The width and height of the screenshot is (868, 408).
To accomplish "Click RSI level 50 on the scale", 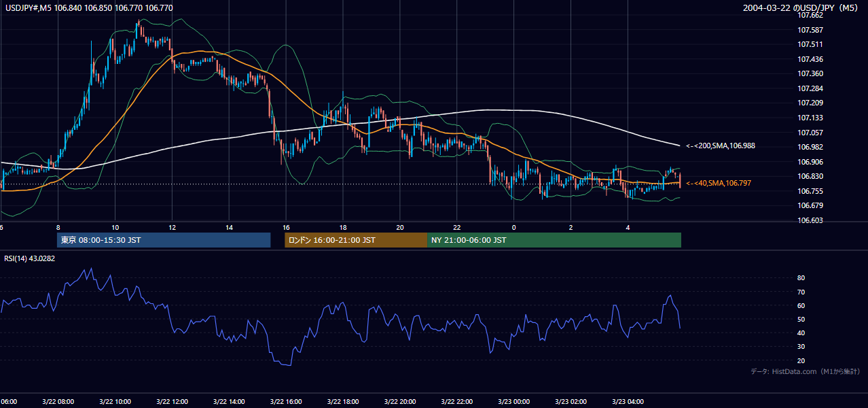I will coord(801,319).
